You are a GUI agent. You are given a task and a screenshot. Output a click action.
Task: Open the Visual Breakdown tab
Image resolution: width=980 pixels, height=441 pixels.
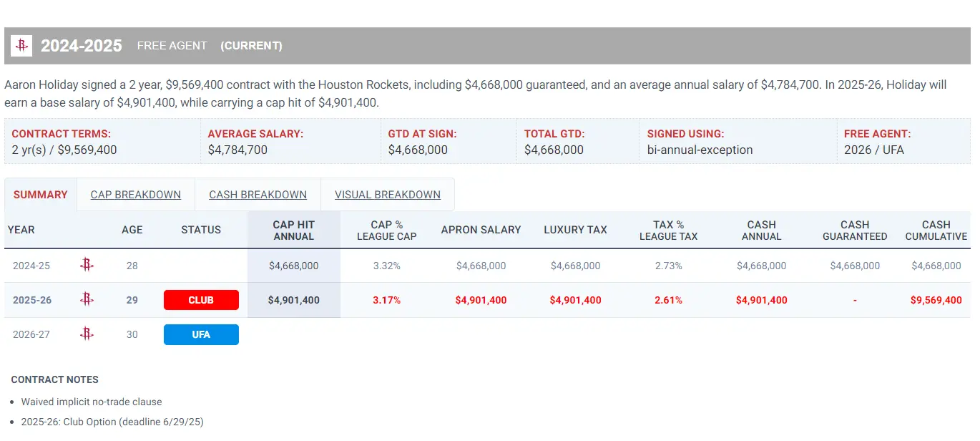tap(388, 195)
